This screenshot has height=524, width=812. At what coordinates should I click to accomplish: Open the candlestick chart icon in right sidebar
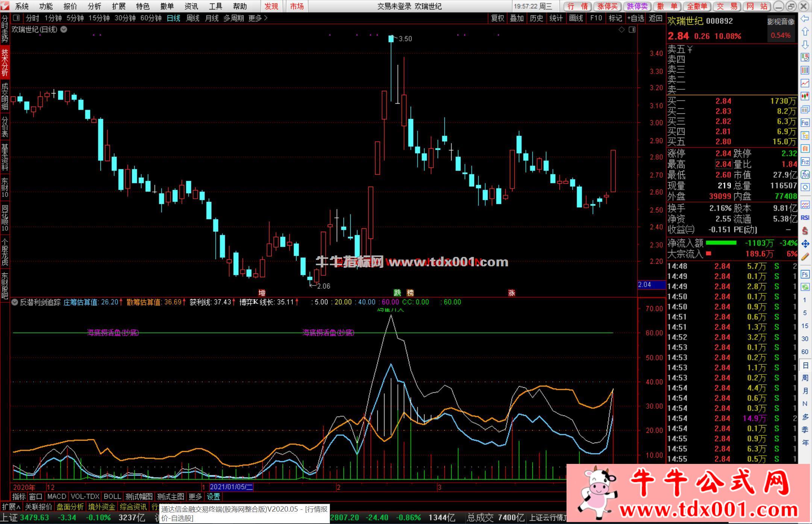point(805,96)
